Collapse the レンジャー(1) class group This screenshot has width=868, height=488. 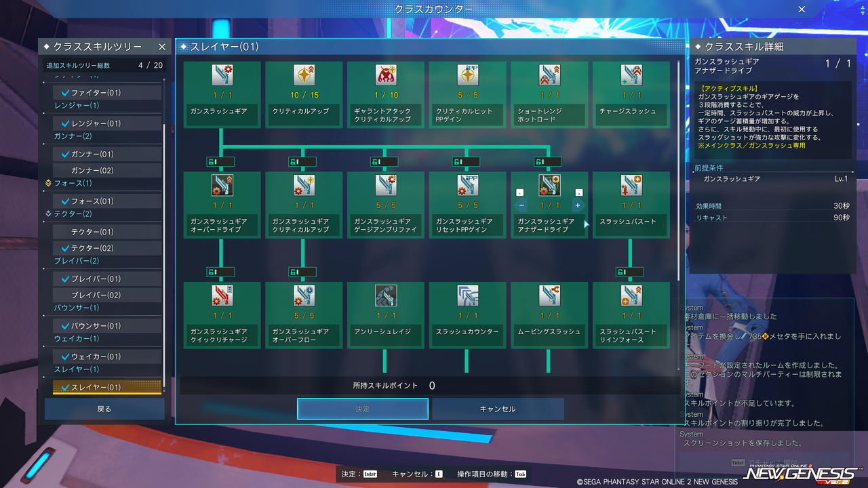(77, 105)
